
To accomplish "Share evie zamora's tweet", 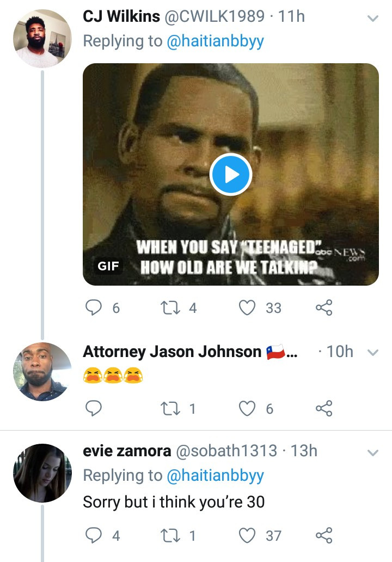I will coord(324,535).
